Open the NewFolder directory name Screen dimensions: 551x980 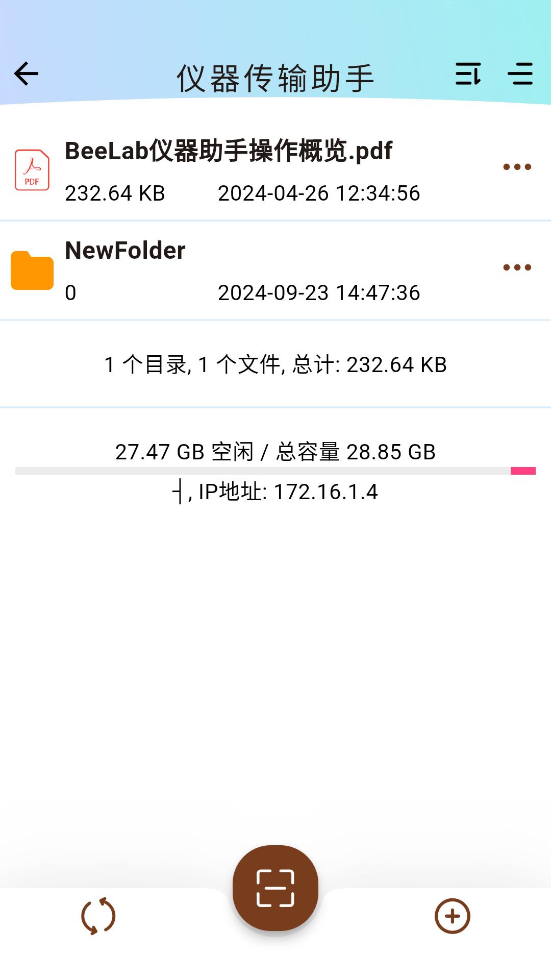click(x=125, y=251)
